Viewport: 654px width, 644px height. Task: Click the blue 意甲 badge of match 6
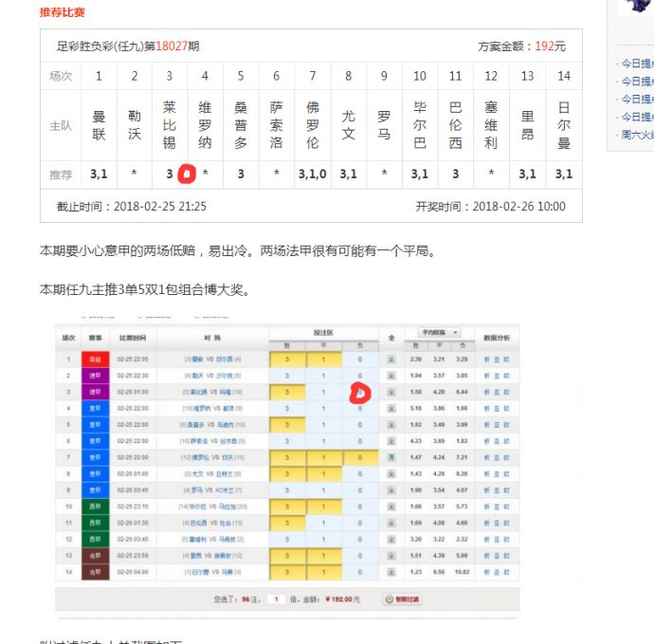pos(96,441)
